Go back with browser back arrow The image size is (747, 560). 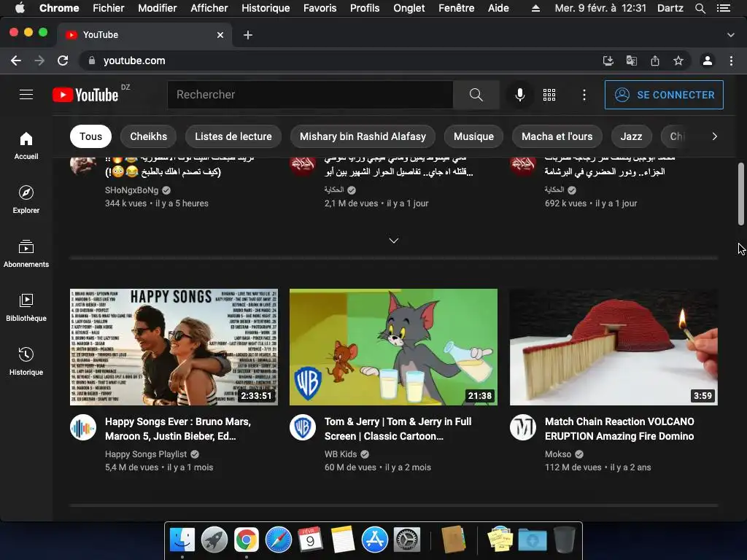pyautogui.click(x=16, y=61)
